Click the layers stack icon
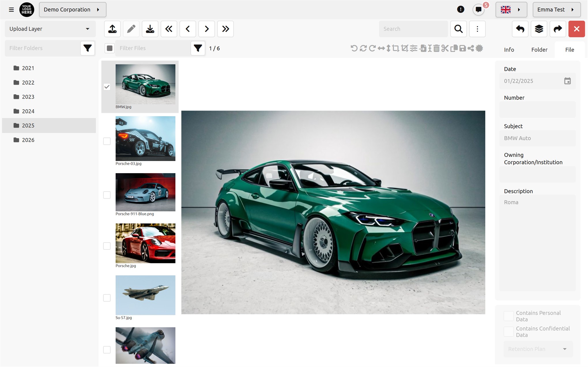This screenshot has height=367, width=588. (x=539, y=29)
